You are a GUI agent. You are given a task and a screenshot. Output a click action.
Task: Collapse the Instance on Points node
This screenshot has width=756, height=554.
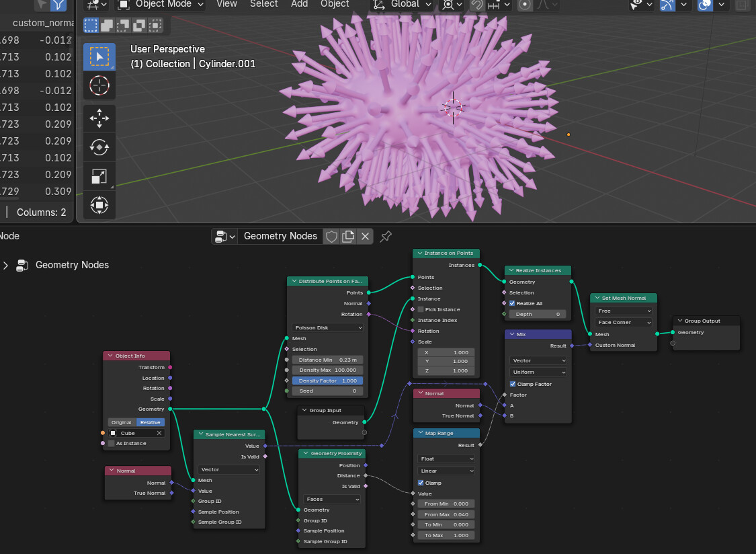[420, 253]
